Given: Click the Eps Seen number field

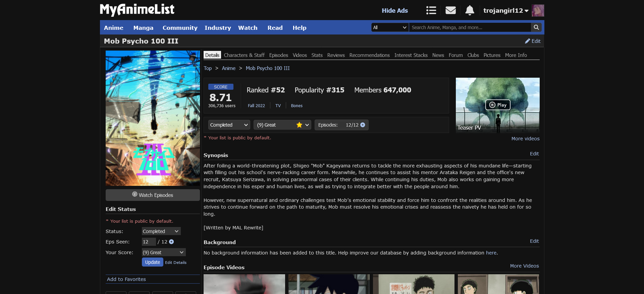Looking at the screenshot, I should click(149, 242).
